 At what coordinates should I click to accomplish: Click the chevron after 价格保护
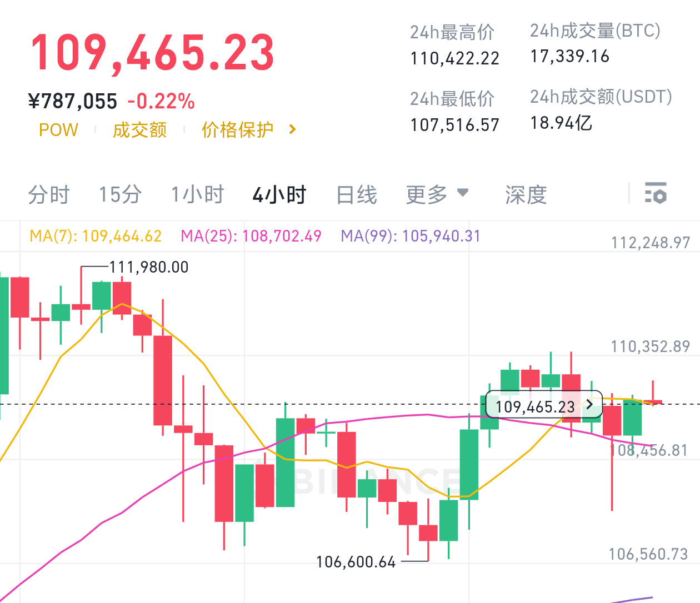pyautogui.click(x=293, y=130)
